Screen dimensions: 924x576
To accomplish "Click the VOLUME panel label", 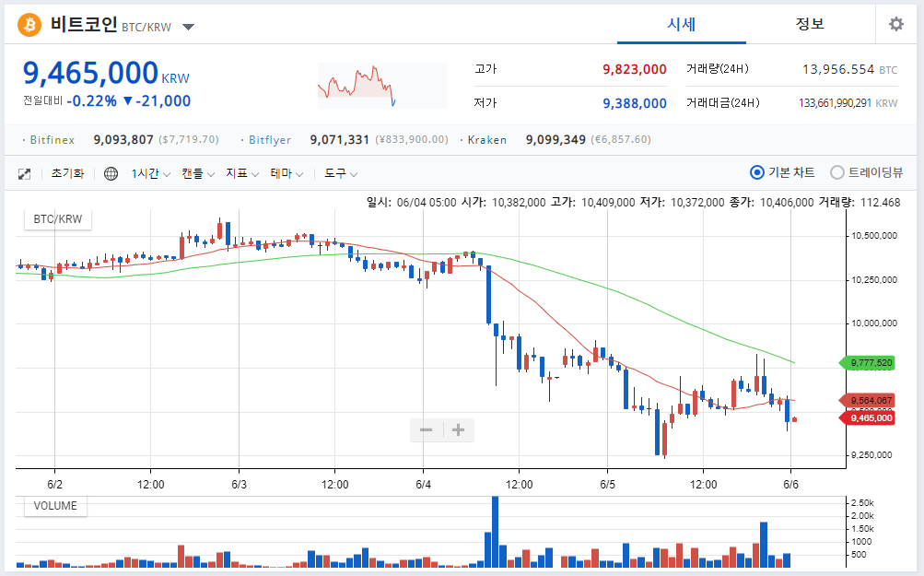I will pos(55,506).
